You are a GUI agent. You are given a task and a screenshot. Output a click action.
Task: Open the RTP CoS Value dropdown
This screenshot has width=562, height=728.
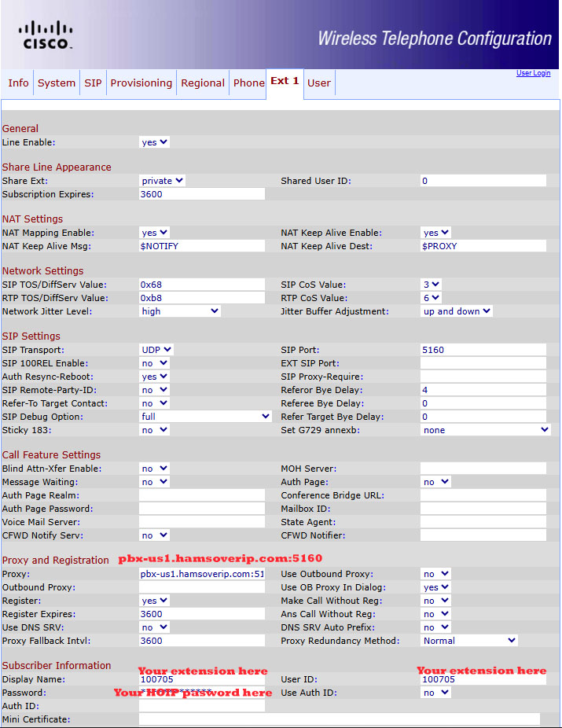(432, 298)
